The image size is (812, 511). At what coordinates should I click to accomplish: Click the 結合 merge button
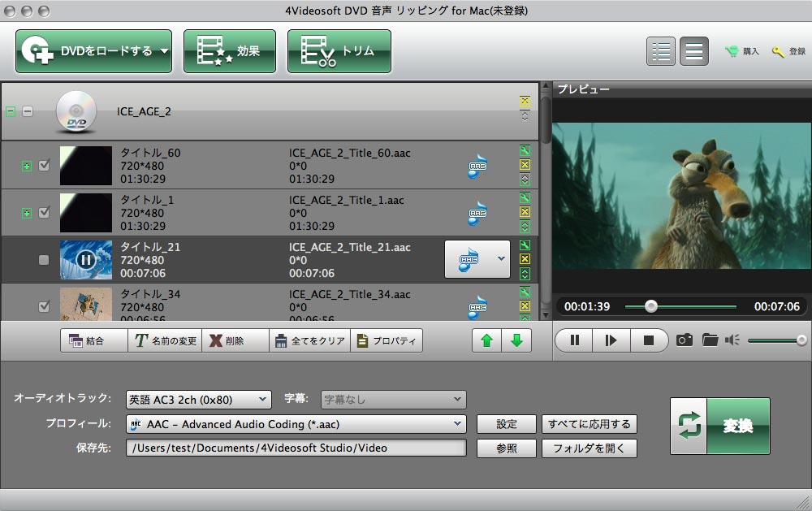(93, 340)
